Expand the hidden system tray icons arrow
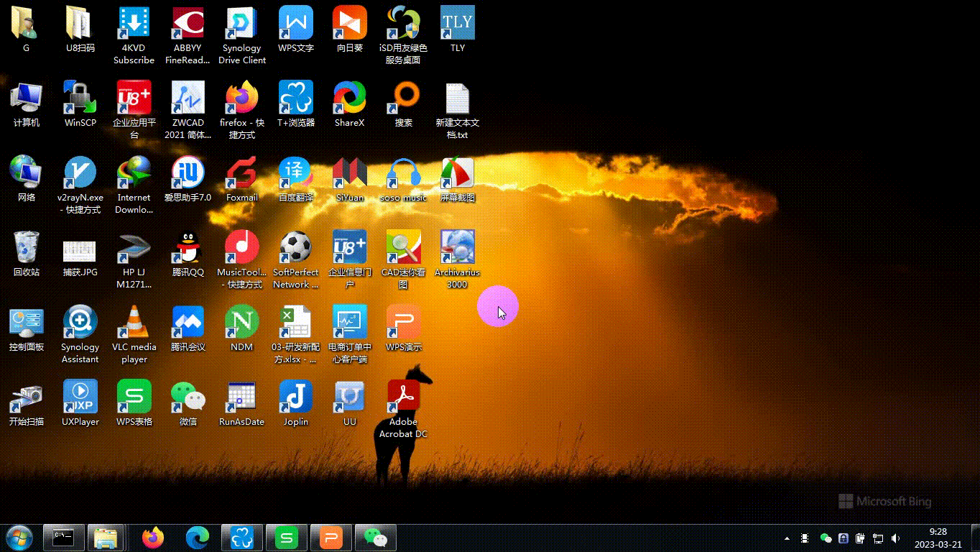Image resolution: width=980 pixels, height=552 pixels. click(x=787, y=538)
